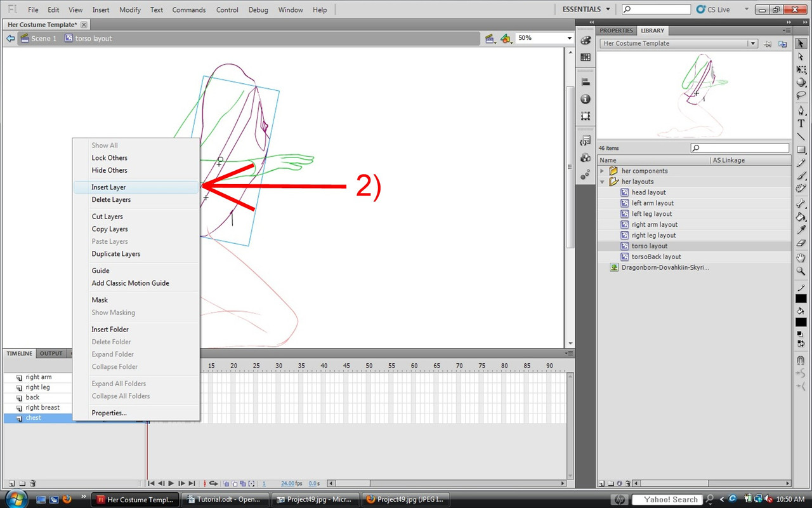Activate the Zoom magnifier tool
The height and width of the screenshot is (508, 812).
pos(801,271)
